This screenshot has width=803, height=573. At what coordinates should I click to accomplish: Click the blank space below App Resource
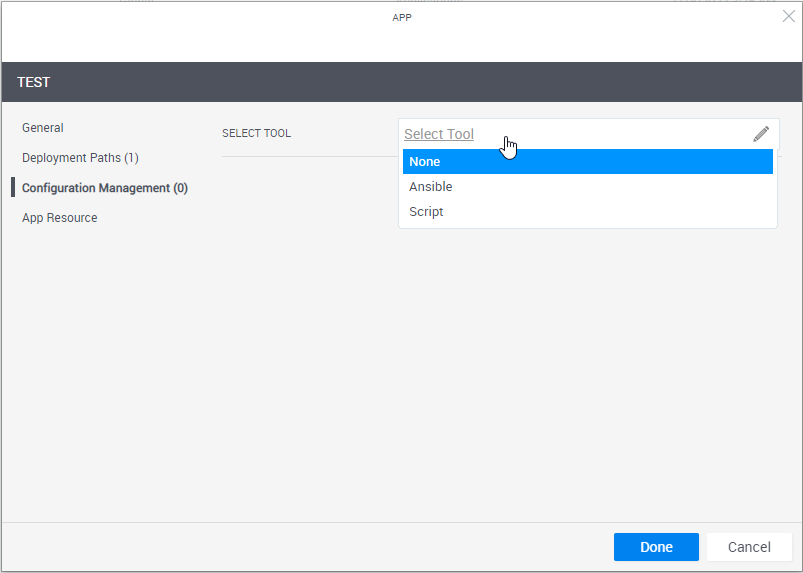(x=100, y=350)
